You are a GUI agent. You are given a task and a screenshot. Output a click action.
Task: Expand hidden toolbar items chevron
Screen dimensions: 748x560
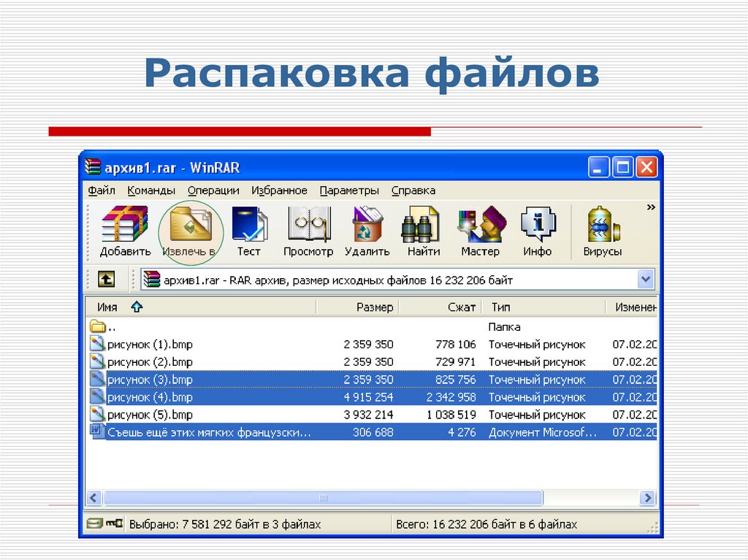point(651,207)
